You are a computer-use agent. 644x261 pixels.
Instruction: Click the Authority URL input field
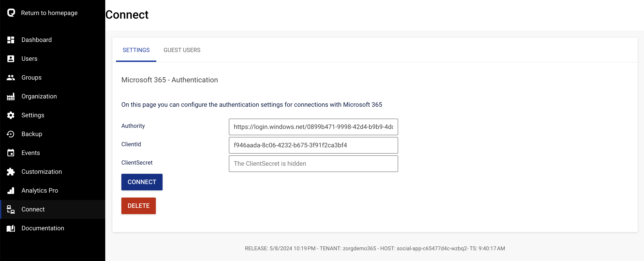point(313,127)
